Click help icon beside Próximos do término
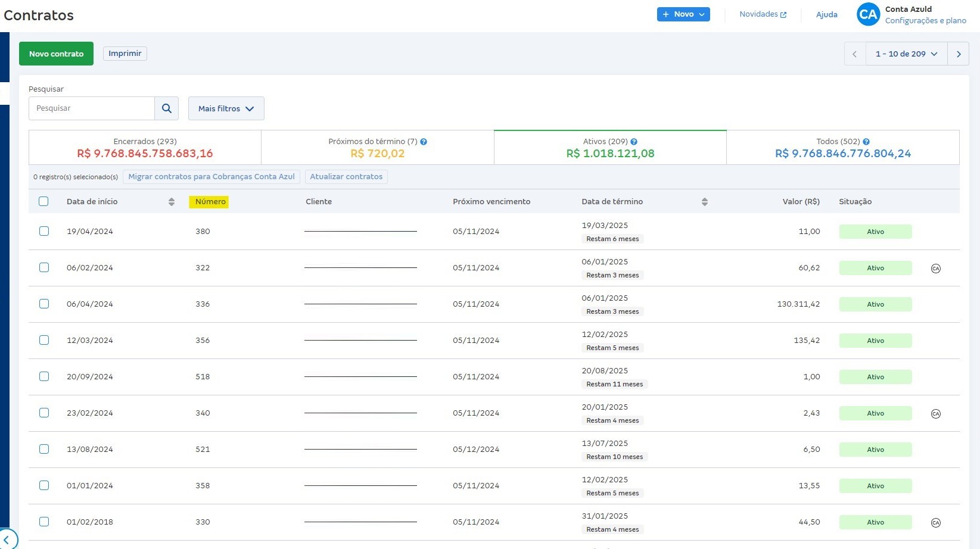This screenshot has width=980, height=549. click(424, 142)
